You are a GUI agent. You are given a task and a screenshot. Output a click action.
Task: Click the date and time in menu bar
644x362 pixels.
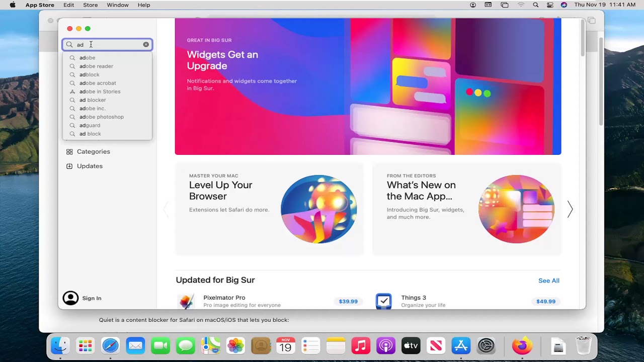point(605,5)
